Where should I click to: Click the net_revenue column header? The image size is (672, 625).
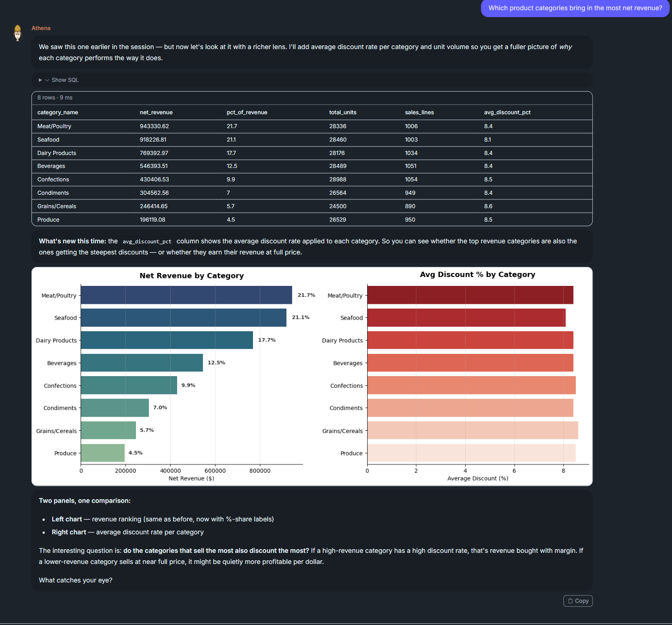[156, 112]
